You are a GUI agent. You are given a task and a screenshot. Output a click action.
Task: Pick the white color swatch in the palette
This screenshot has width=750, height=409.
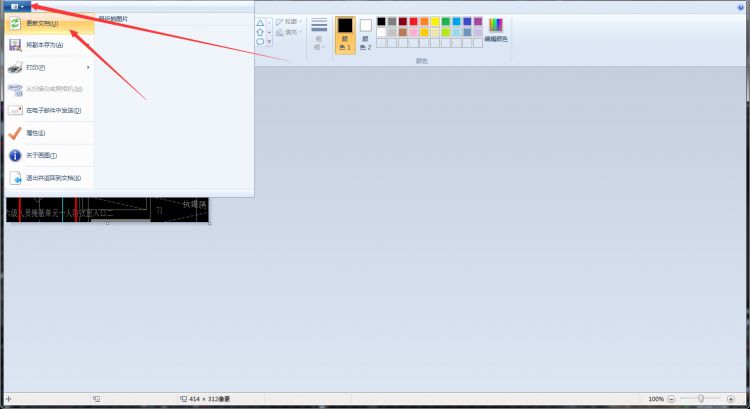(x=381, y=33)
